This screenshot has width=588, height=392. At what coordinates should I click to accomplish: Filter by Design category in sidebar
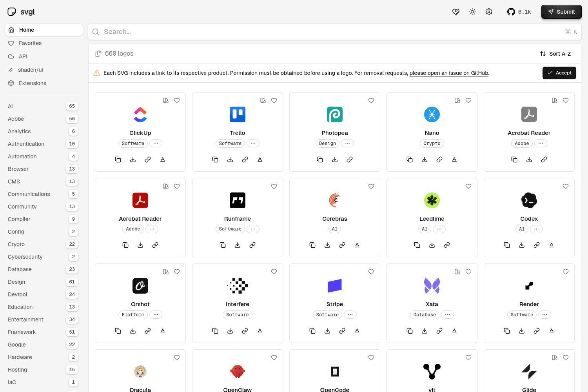[43, 282]
